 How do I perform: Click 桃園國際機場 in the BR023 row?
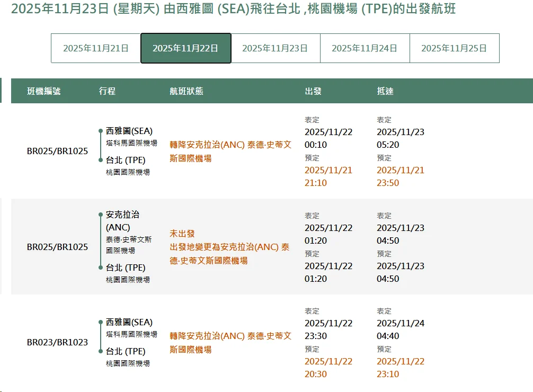tap(128, 363)
